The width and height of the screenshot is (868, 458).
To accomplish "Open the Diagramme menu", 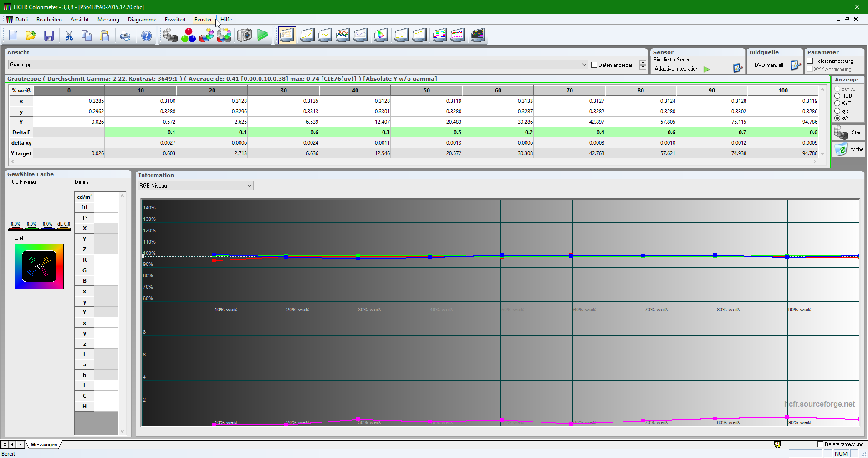I will [x=142, y=20].
